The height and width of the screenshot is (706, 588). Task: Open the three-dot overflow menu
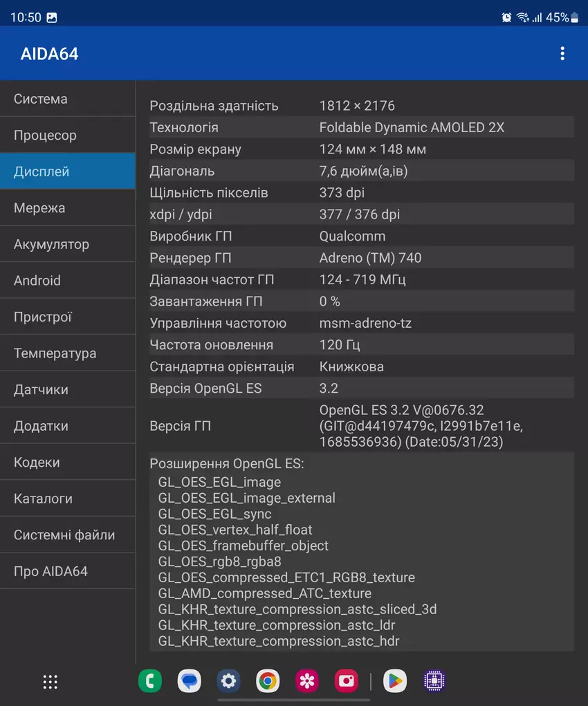pos(562,53)
